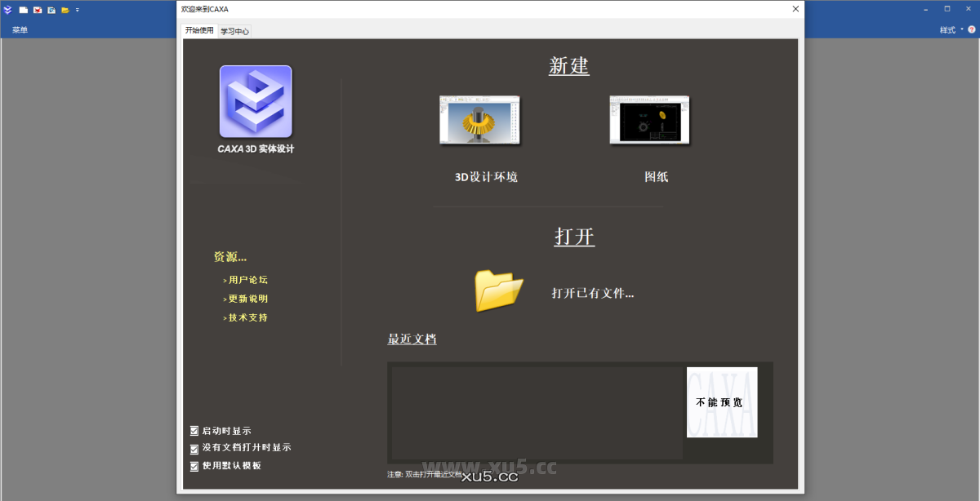
Task: Click the help question mark icon
Action: [x=971, y=29]
